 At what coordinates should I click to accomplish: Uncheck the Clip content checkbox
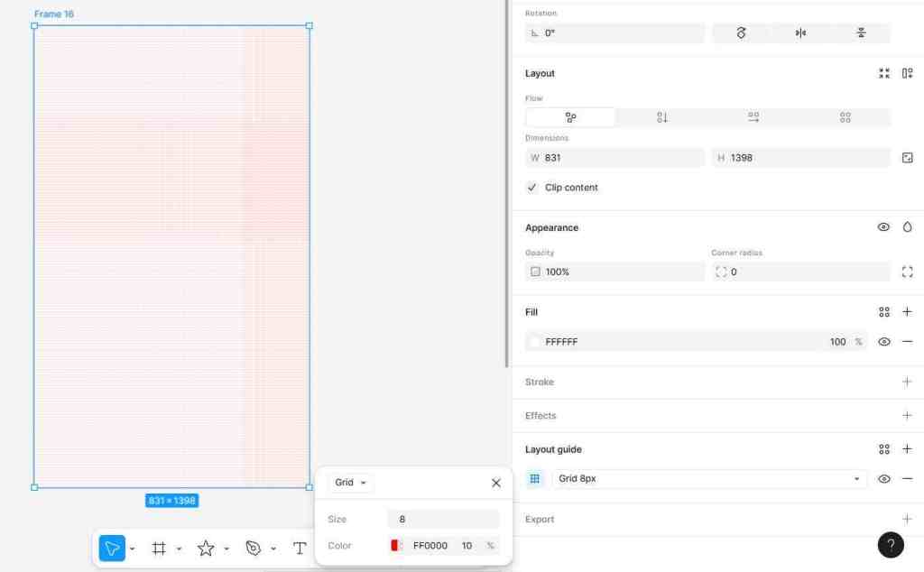[x=532, y=188]
